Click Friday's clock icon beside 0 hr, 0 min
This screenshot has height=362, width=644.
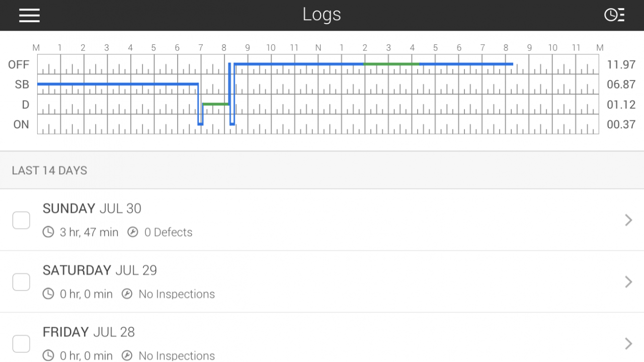tap(48, 355)
